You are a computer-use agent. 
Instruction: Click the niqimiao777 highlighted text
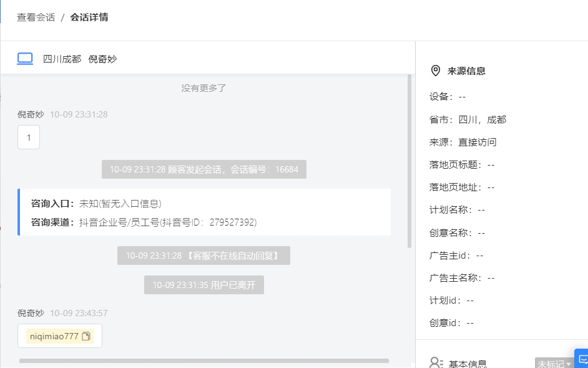tap(54, 336)
